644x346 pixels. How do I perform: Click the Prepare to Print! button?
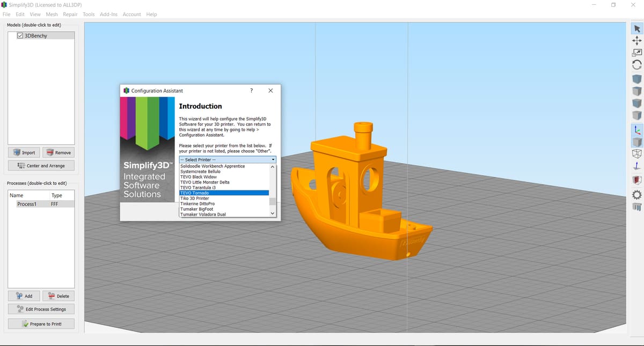[41, 324]
